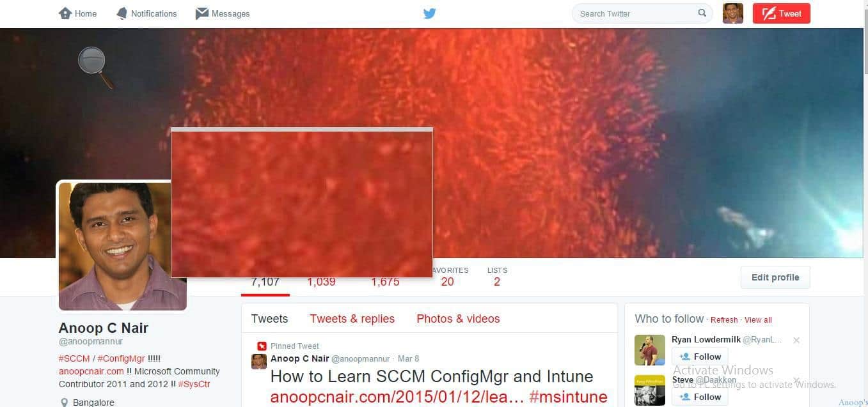Follow Ryan Lowdermilk
Viewport: 868px width, 407px height.
pyautogui.click(x=700, y=357)
